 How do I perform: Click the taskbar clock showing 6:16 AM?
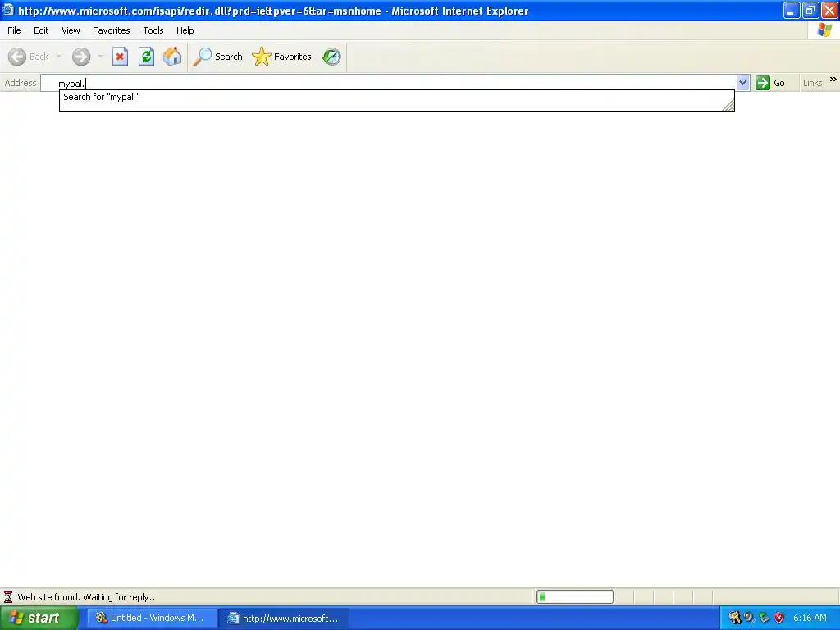(x=810, y=619)
